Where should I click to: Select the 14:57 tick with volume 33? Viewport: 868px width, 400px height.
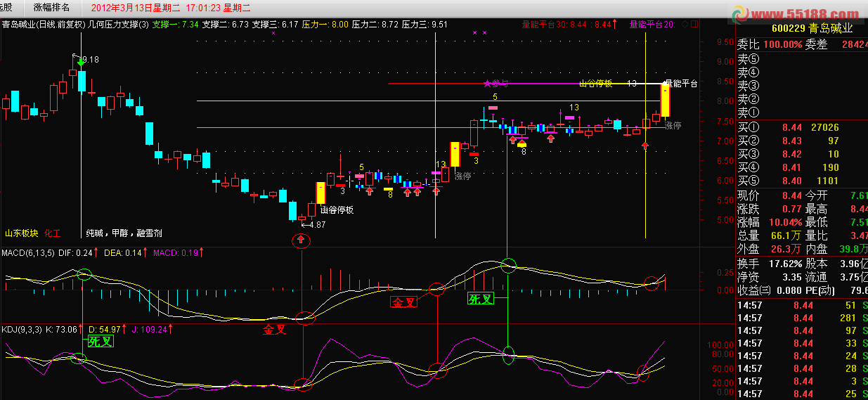[801, 343]
